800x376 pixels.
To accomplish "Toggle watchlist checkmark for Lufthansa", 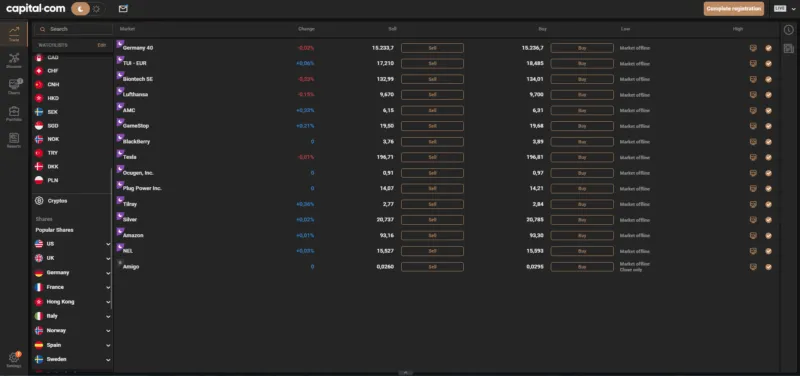I will [x=768, y=95].
